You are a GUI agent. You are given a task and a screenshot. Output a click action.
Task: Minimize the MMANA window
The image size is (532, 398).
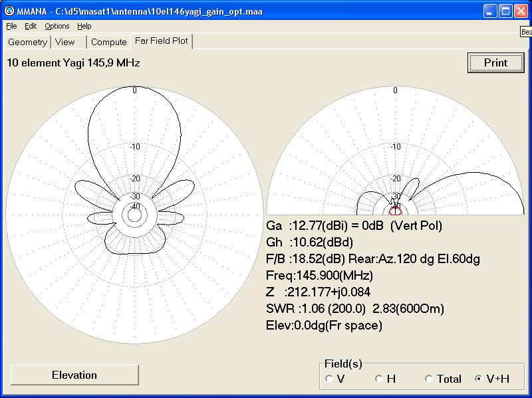coord(490,11)
